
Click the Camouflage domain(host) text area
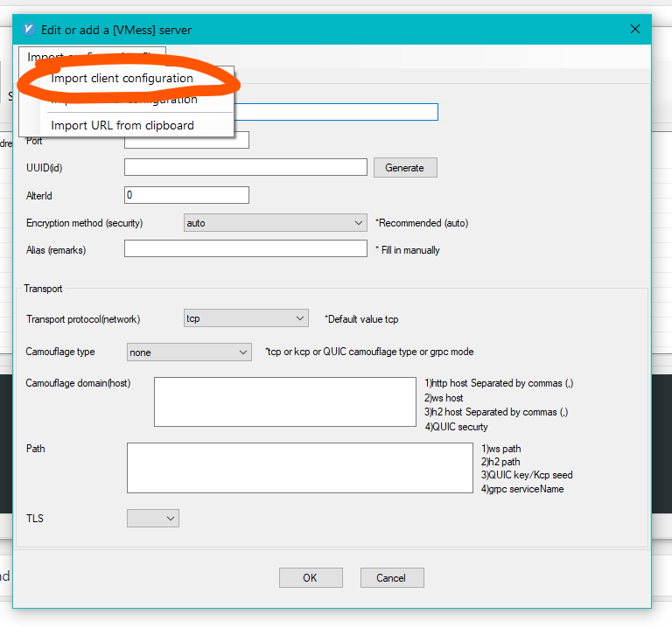click(x=285, y=401)
